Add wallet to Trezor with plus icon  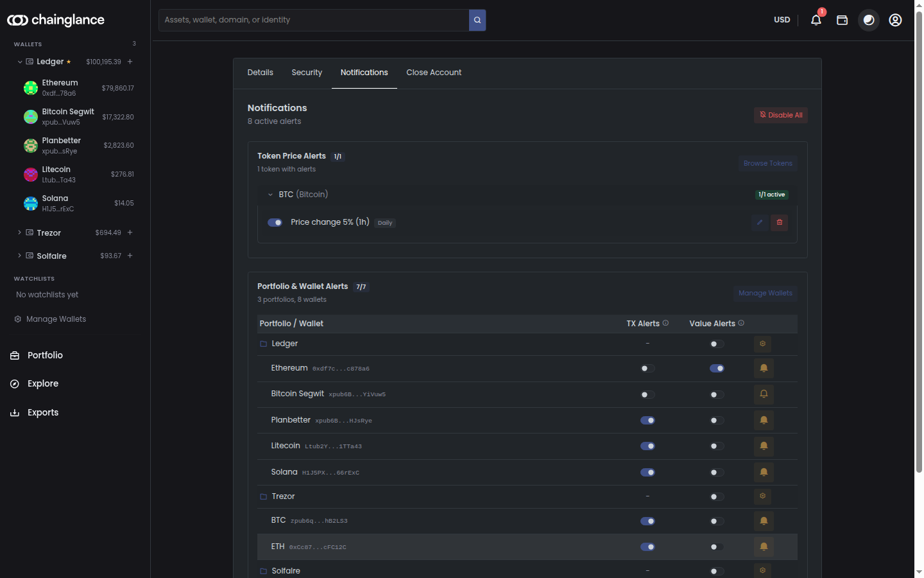coord(130,232)
